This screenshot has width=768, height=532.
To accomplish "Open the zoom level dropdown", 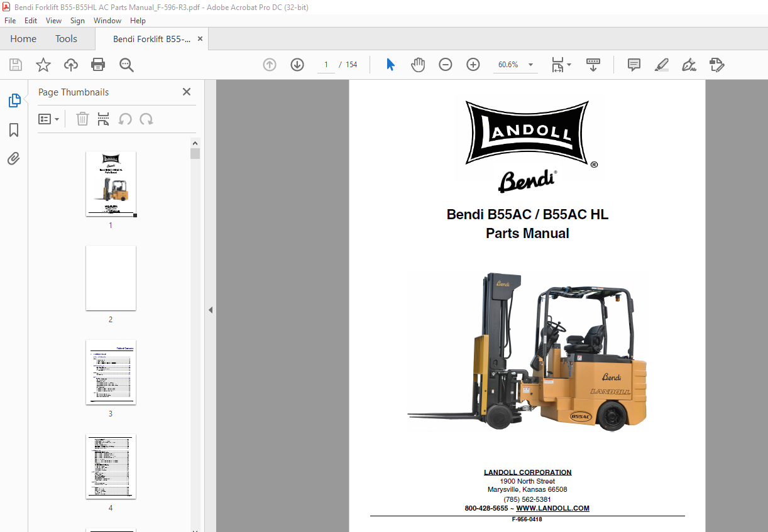I will coord(530,65).
